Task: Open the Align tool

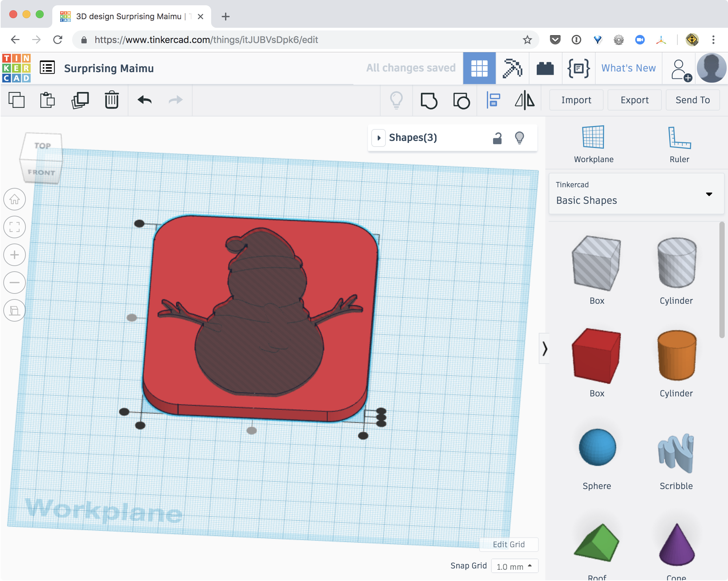Action: (494, 100)
